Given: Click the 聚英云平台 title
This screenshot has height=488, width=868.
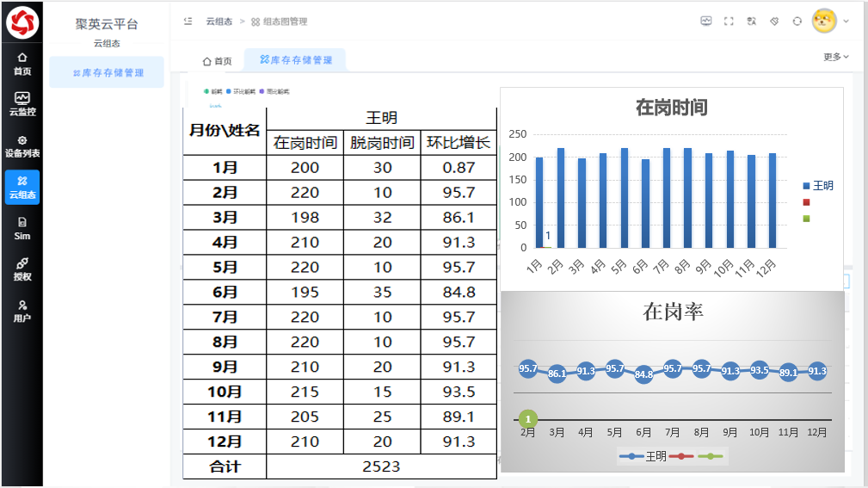Looking at the screenshot, I should coord(107,24).
